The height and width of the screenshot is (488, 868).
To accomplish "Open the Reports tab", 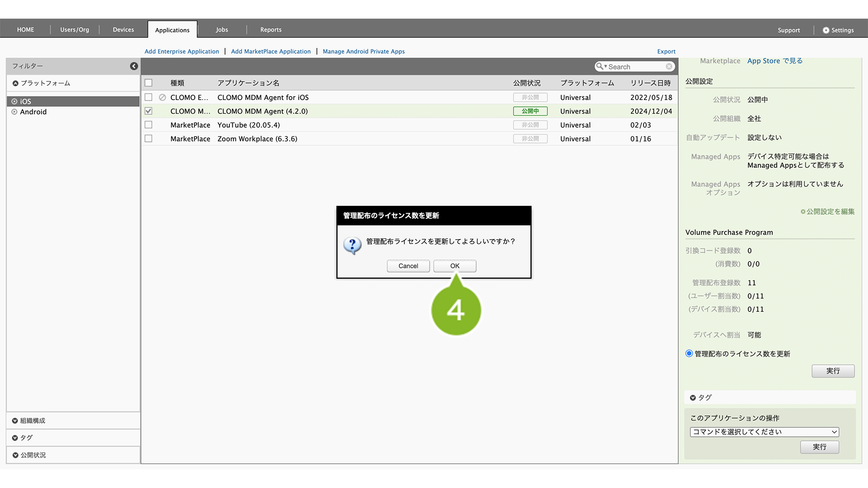I will (x=270, y=30).
